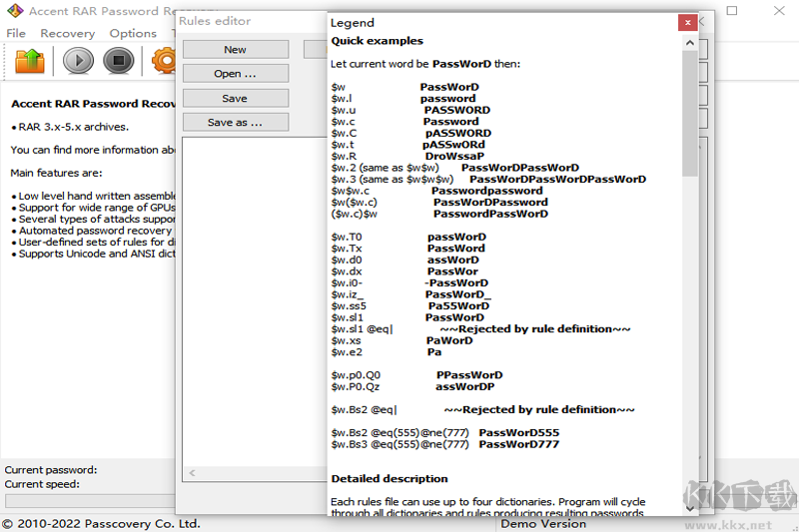The height and width of the screenshot is (532, 799).
Task: Click left arrow of rules editor horizontal scrollbar
Action: click(191, 473)
